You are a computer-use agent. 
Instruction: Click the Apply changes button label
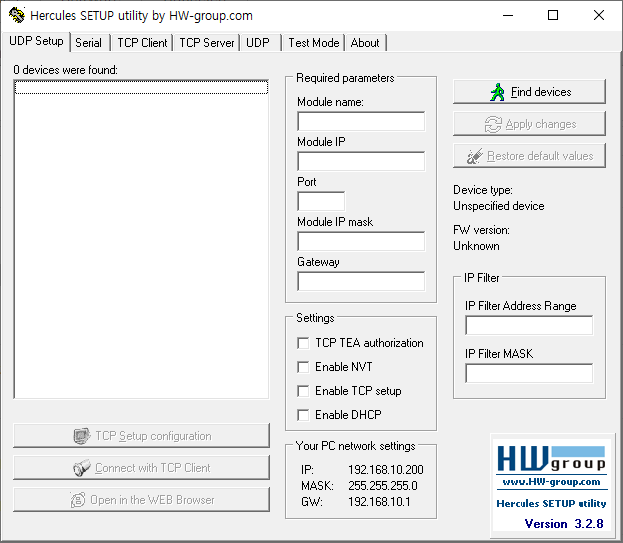pyautogui.click(x=541, y=124)
